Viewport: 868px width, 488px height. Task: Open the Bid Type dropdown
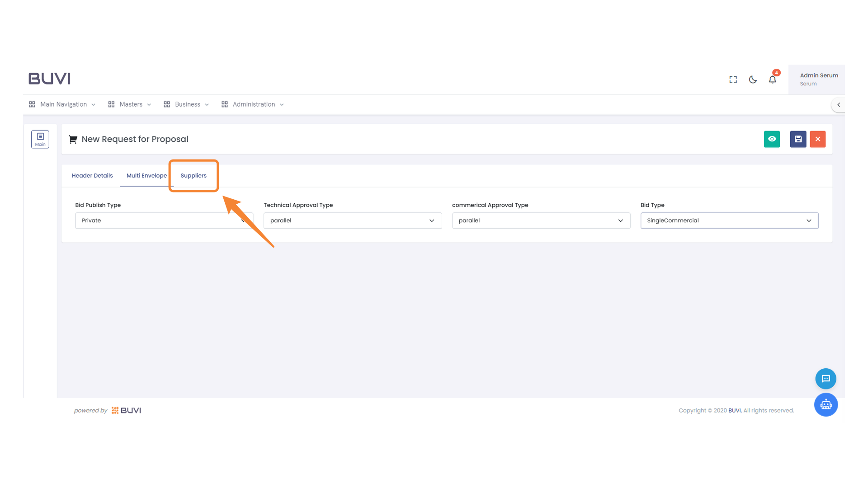pos(729,221)
